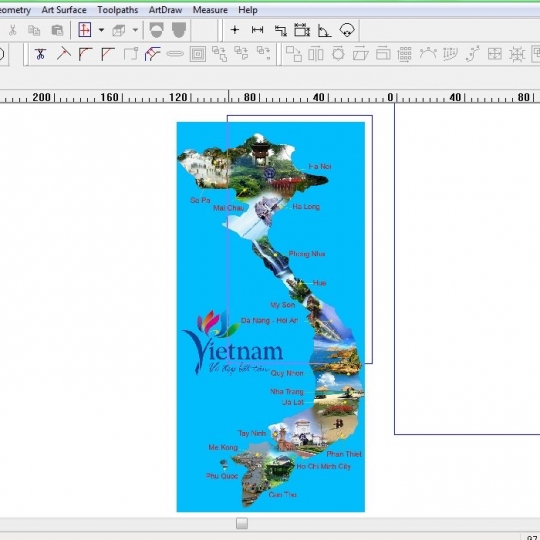Click the first boolean shapes icon
Image resolution: width=540 pixels, height=540 pixels.
coord(219,54)
